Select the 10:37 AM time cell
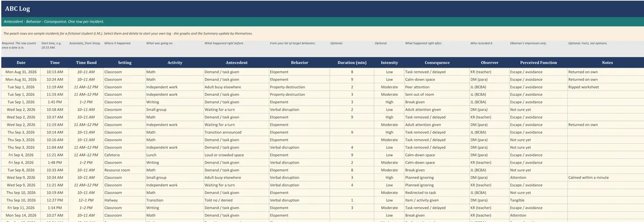644x222 pixels. pos(54,117)
